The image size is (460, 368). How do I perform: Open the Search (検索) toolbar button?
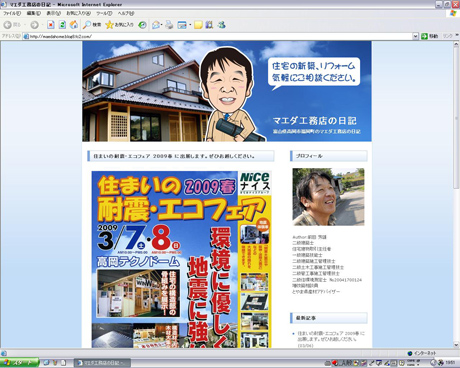click(92, 25)
